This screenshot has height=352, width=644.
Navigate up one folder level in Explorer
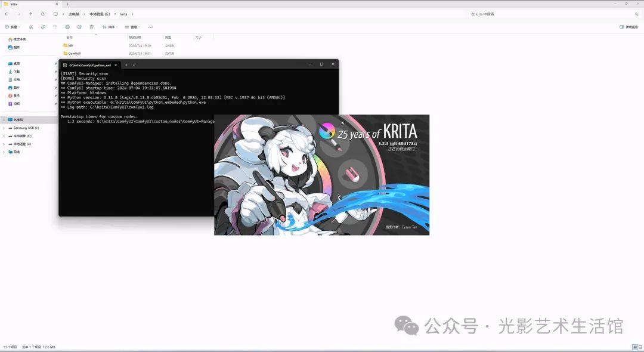31,14
